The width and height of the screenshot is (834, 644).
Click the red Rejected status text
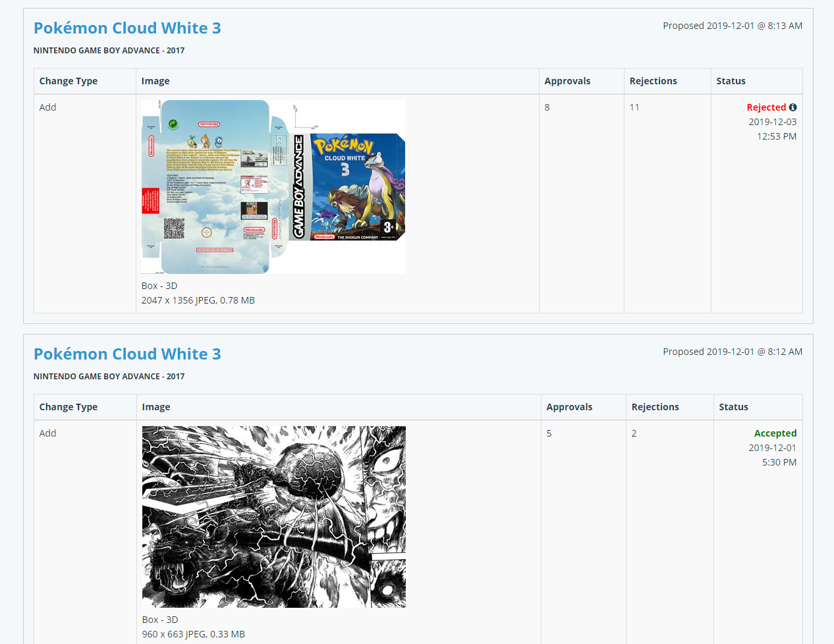766,107
